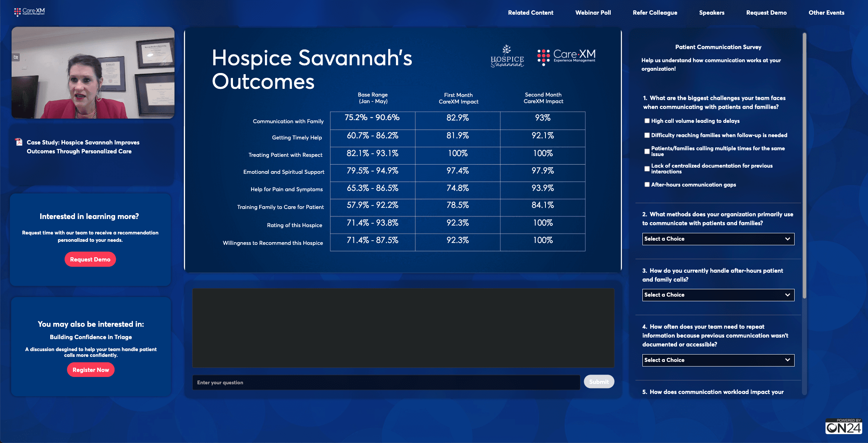This screenshot has width=868, height=443.
Task: Click the ON24 powered-by logo
Action: (844, 426)
